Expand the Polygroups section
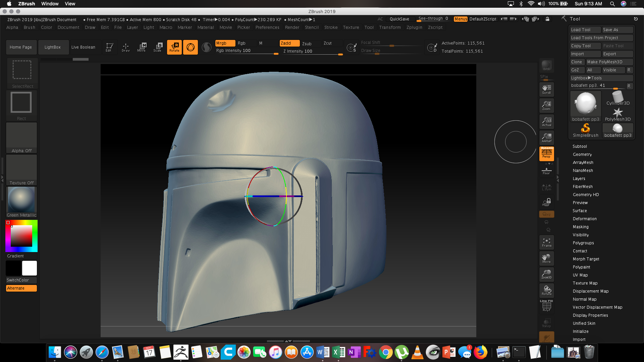644x362 pixels. [x=583, y=243]
